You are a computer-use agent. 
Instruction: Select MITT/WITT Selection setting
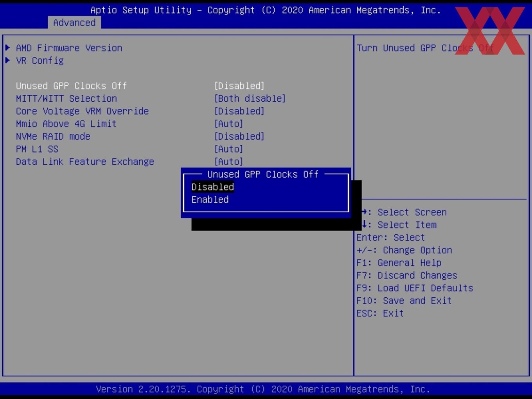click(66, 99)
